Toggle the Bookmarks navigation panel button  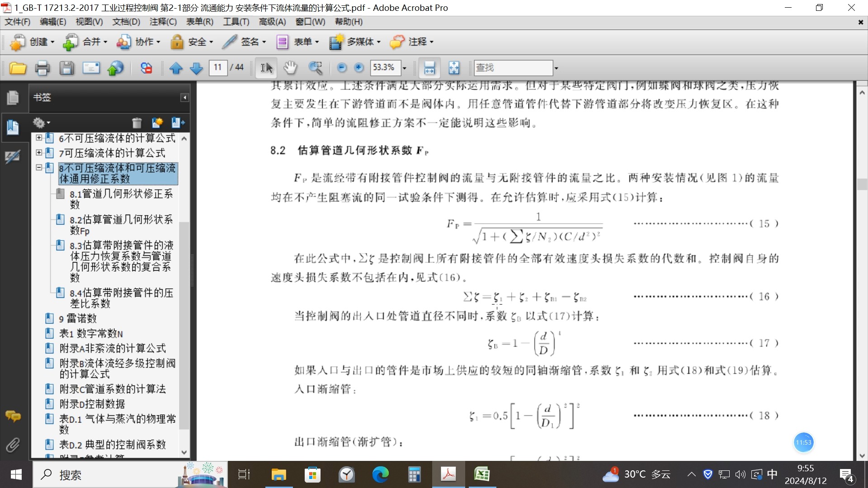tap(13, 127)
